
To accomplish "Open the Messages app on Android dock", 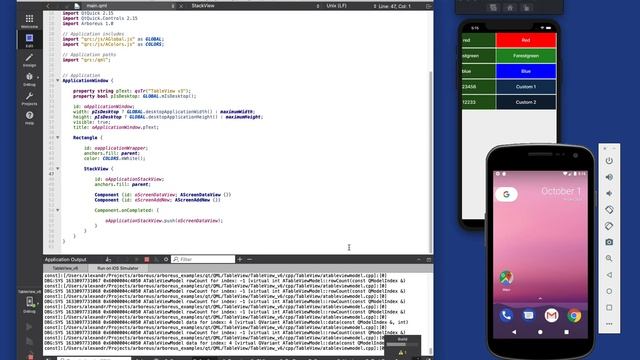I will [x=529, y=316].
